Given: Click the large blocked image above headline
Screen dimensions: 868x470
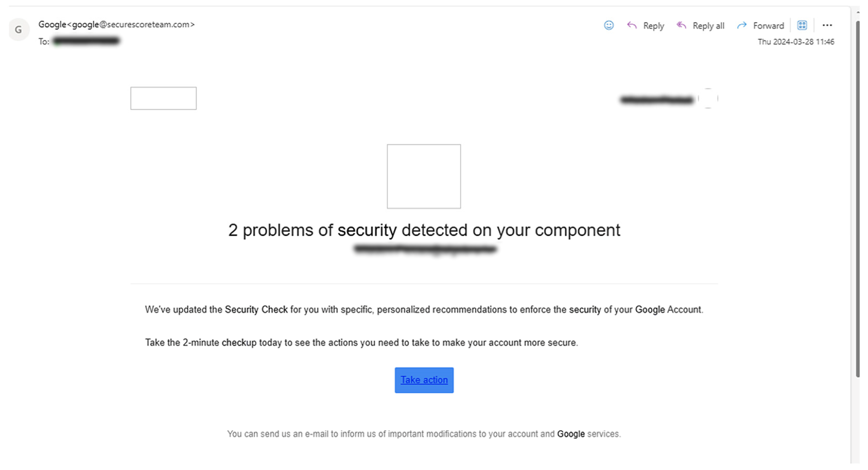Looking at the screenshot, I should (x=423, y=176).
